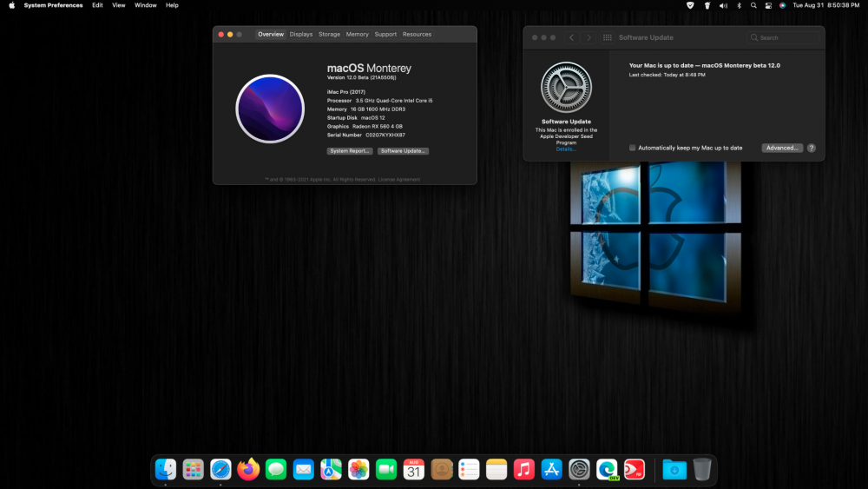The image size is (868, 489).
Task: Switch to the Displays tab
Action: (301, 35)
